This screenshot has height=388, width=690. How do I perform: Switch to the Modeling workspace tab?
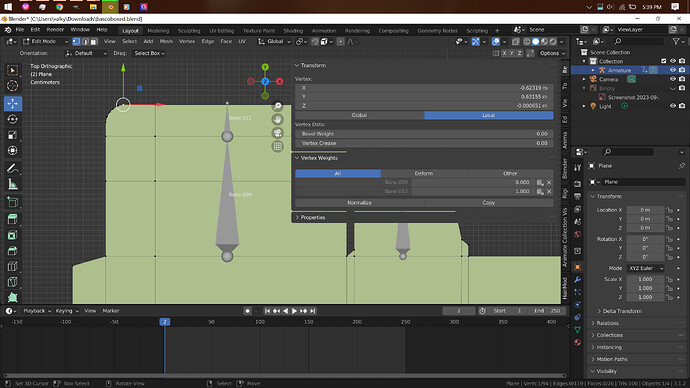coord(158,31)
